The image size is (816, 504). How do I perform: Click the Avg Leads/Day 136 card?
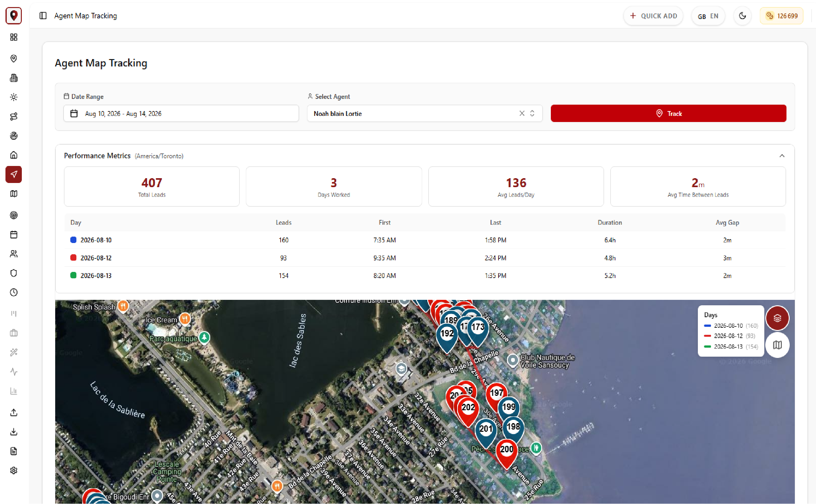(x=516, y=186)
